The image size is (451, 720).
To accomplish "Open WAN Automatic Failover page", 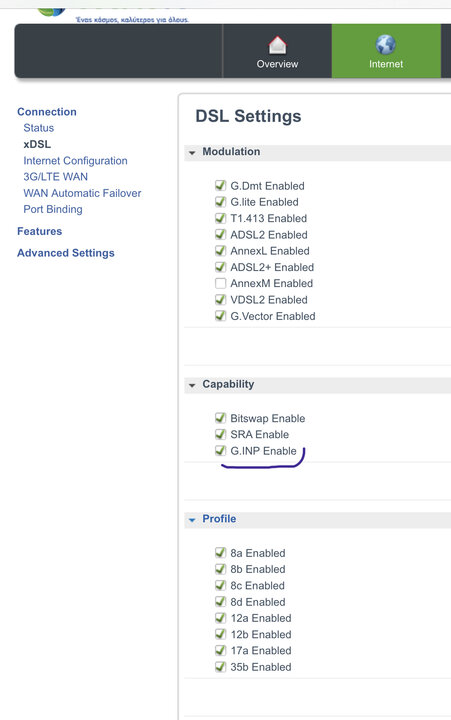I will pyautogui.click(x=82, y=193).
